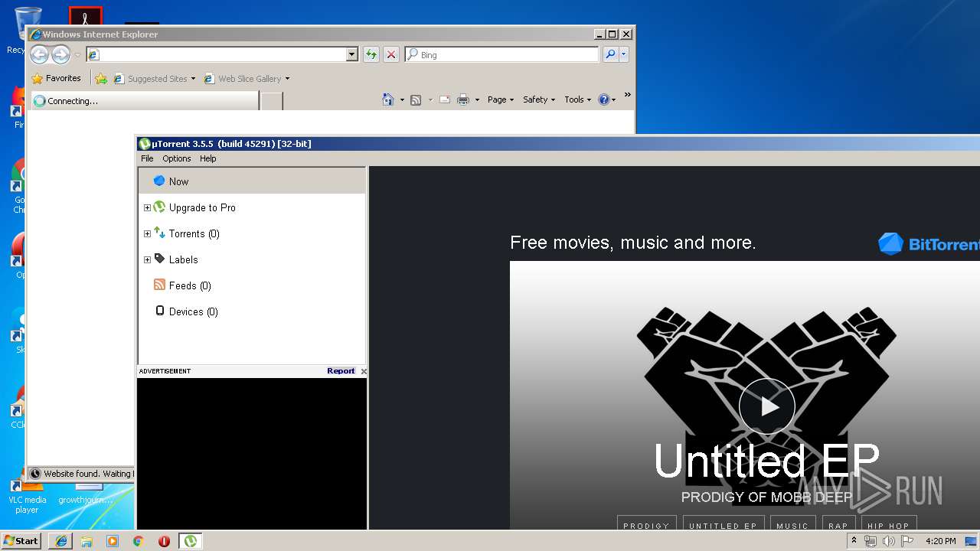Open Windows Explorer folder icon on taskbar

click(87, 541)
